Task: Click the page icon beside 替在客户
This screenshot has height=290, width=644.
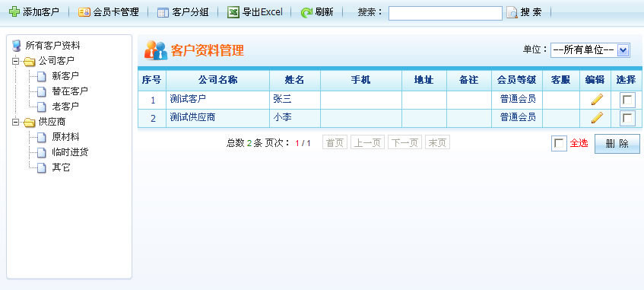Action: pyautogui.click(x=42, y=91)
